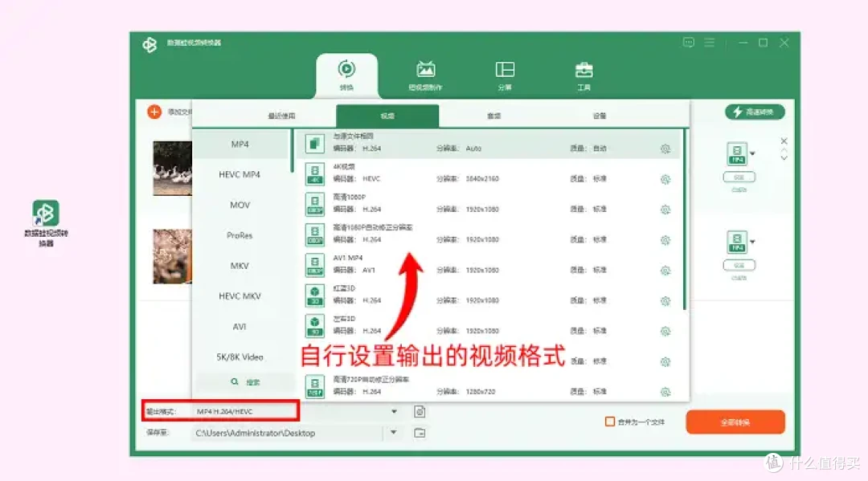This screenshot has height=481, width=868.
Task: Switch to the Audio (音频) formats tab
Action: (493, 116)
